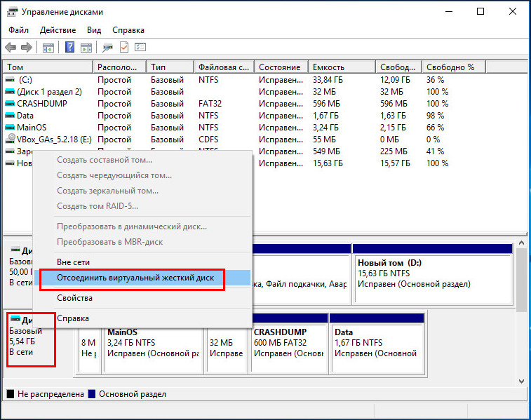Screen dimensions: 531x420
Task: Click Создать чередующийся том item
Action: (x=142, y=175)
